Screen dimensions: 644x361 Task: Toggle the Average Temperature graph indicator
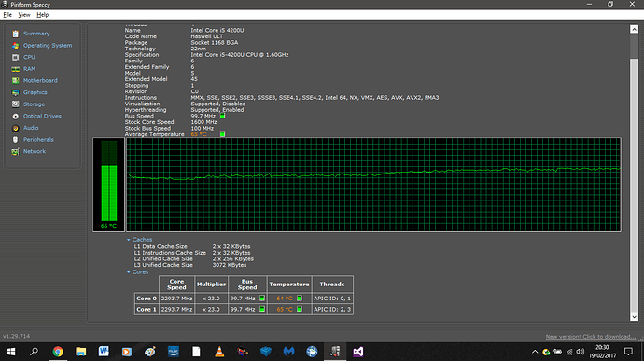(x=223, y=134)
